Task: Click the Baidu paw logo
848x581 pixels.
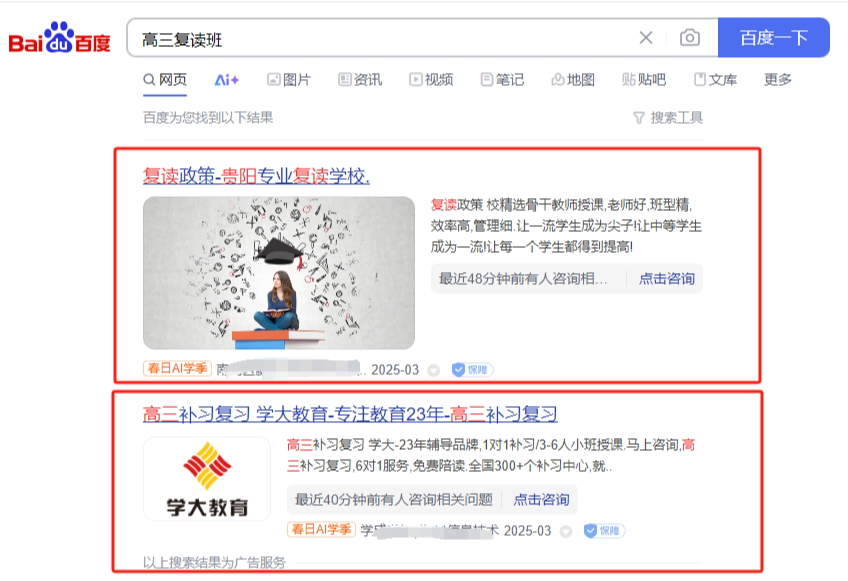Action: pyautogui.click(x=59, y=37)
